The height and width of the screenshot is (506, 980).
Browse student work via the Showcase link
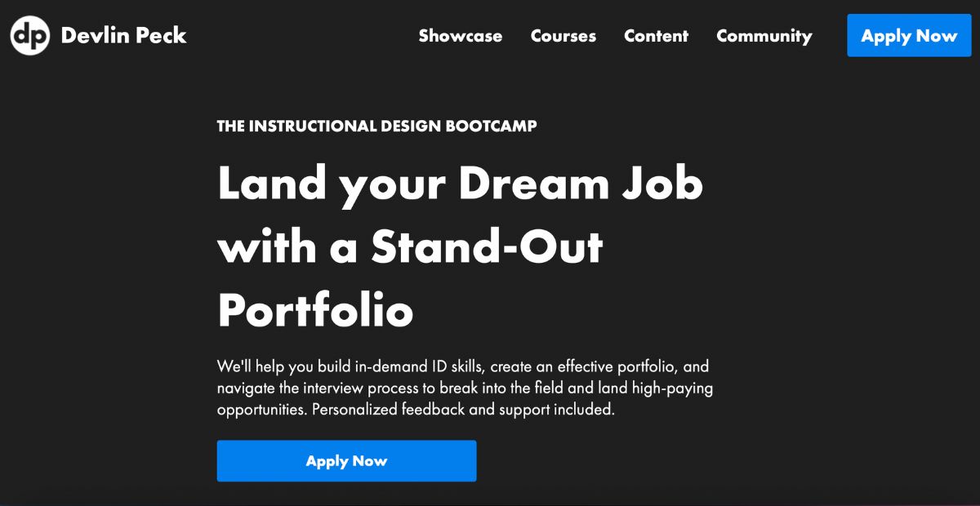click(x=460, y=36)
